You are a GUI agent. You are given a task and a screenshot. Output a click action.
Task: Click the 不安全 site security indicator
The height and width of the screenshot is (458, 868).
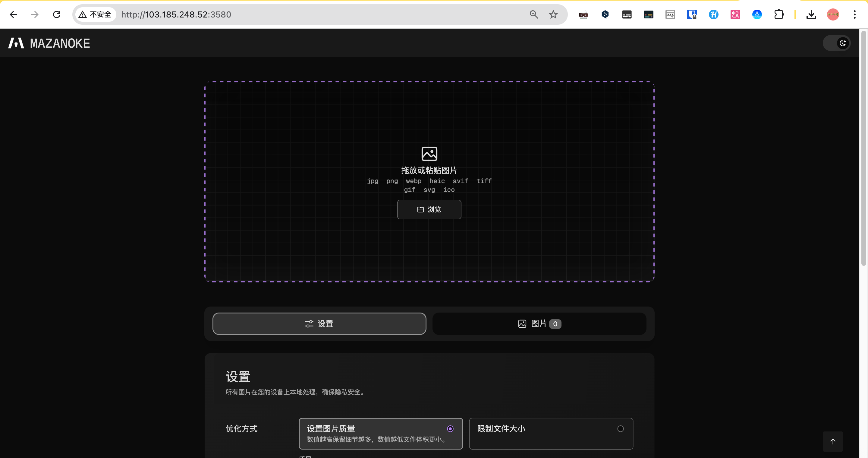click(95, 14)
